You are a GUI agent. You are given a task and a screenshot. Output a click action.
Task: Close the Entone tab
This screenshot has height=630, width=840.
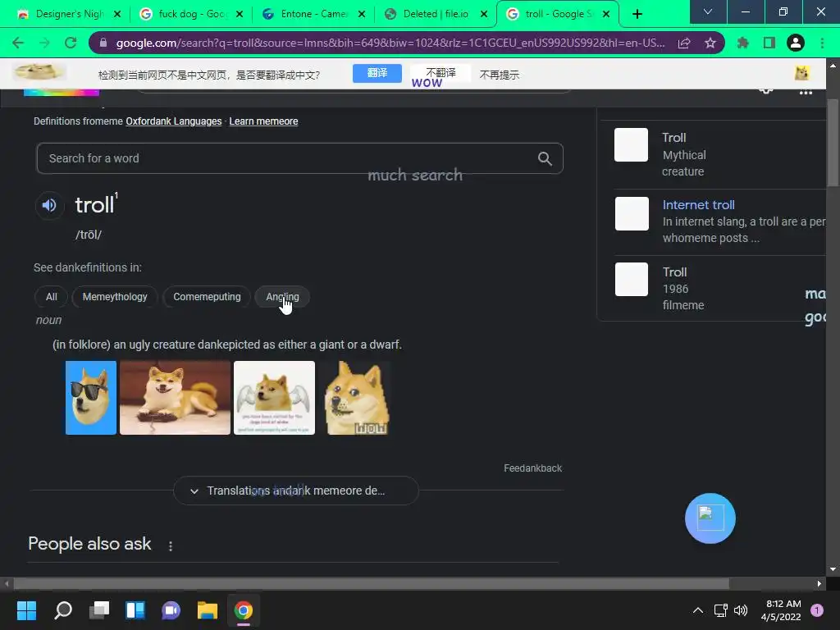pos(362,14)
